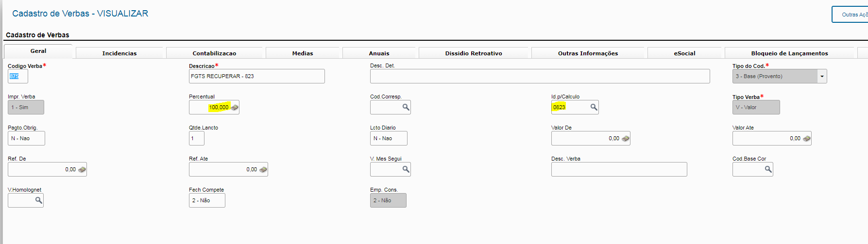Screen dimensions: 868x244
Task: Click the Desc. Det. input field
Action: (x=540, y=76)
